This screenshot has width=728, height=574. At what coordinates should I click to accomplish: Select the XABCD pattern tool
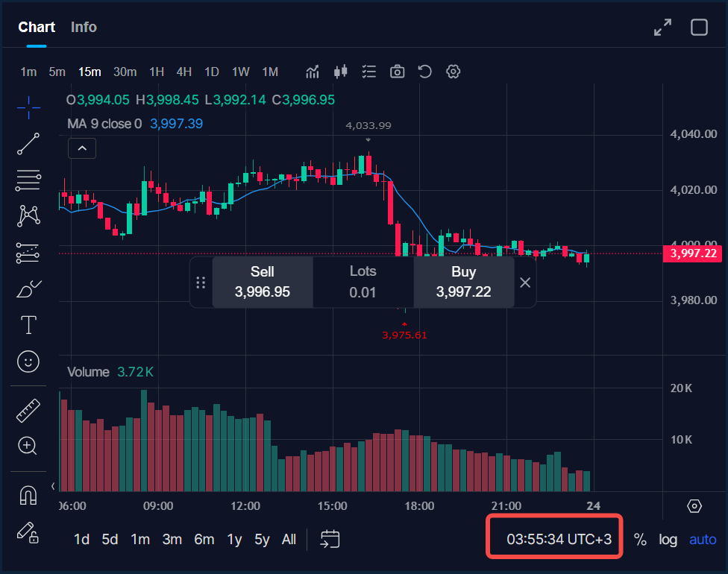point(28,215)
